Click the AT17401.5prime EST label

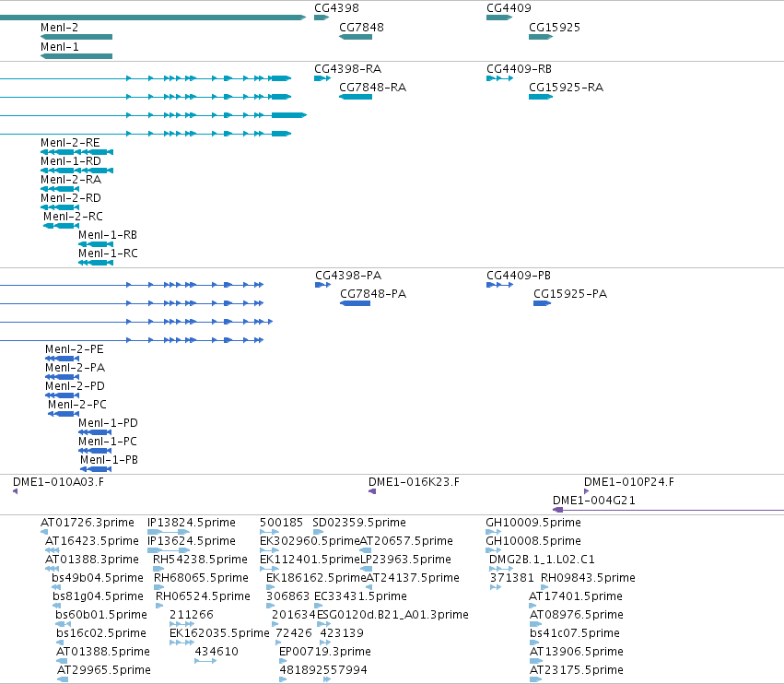[x=576, y=596]
